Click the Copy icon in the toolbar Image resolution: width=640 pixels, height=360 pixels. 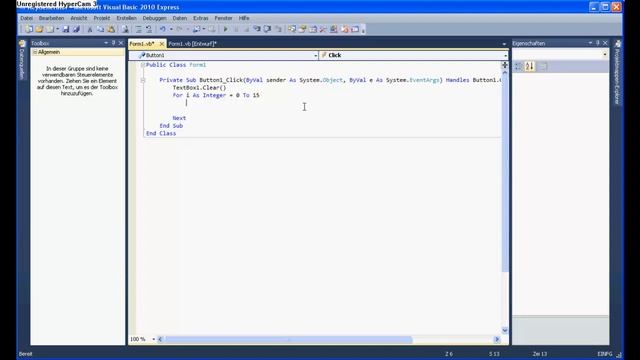(x=100, y=29)
